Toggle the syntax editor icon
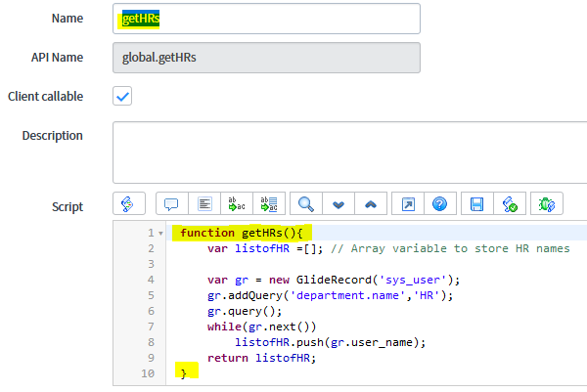Screen dimensions: 587x392 128,204
